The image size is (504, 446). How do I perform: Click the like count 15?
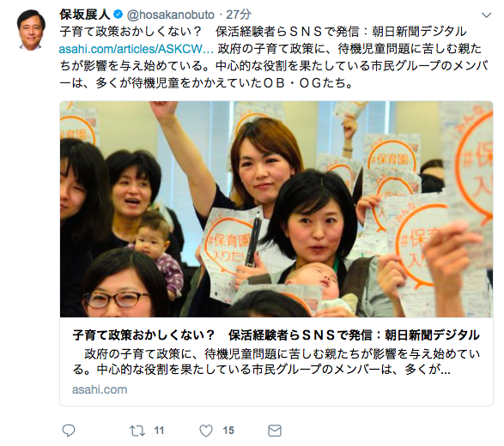tap(228, 431)
